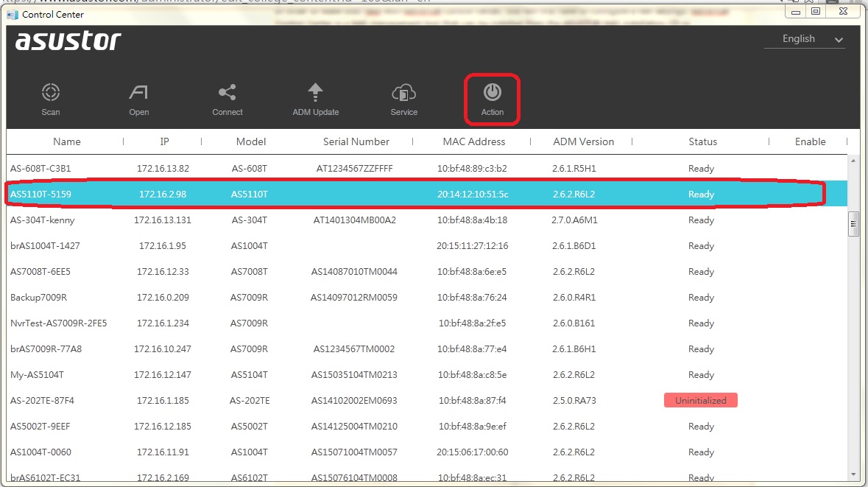Click ADM version 2.6.0.R4R1

click(574, 298)
